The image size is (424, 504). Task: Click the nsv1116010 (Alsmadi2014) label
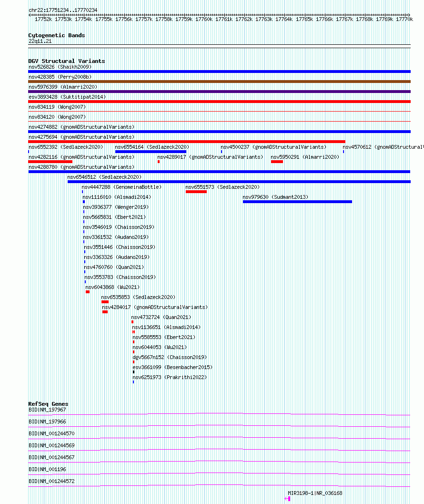click(117, 197)
